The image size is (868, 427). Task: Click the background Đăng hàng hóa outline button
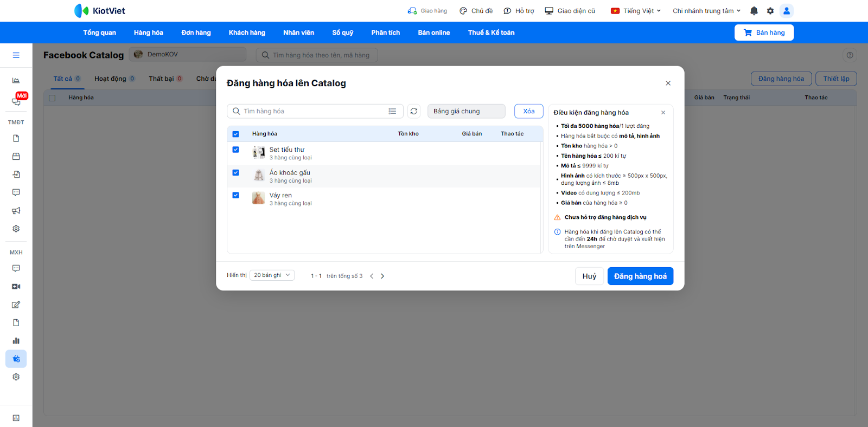(781, 79)
